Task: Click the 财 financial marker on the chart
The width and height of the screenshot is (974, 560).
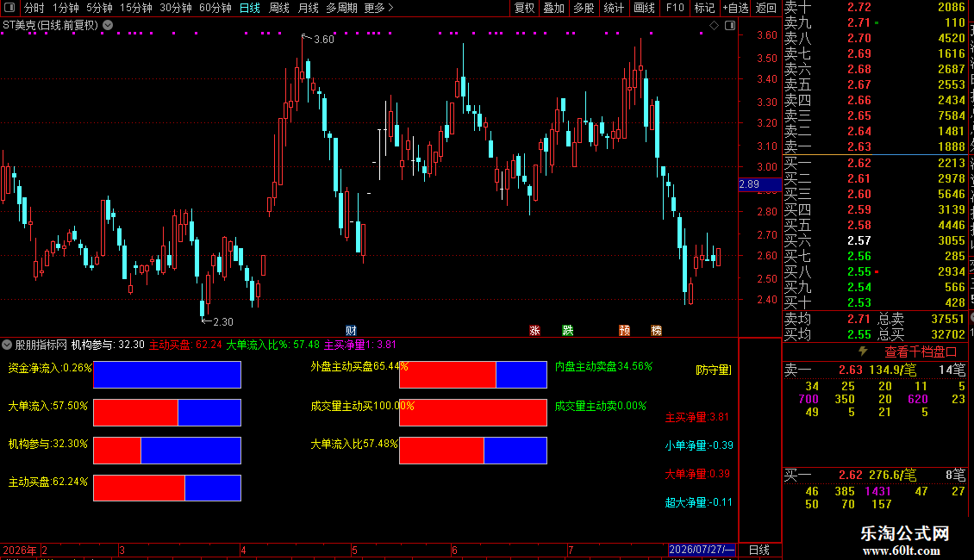Action: tap(351, 330)
